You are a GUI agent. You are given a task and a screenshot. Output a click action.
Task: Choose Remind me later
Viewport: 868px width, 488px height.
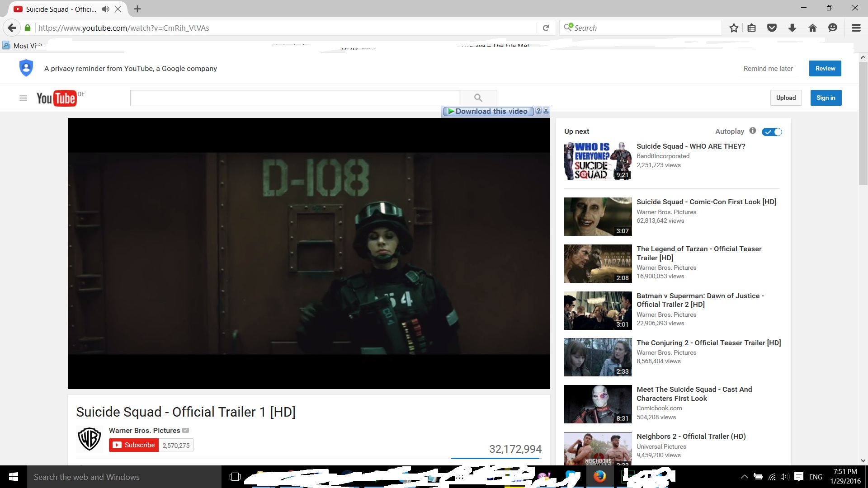[x=768, y=69]
